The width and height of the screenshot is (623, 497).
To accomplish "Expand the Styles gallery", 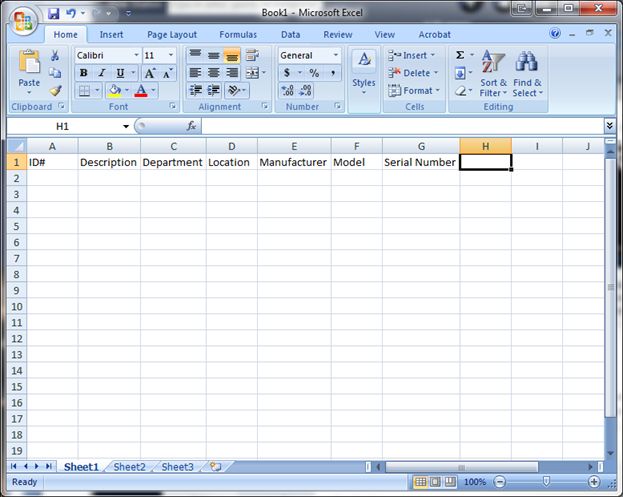I will coord(364,73).
